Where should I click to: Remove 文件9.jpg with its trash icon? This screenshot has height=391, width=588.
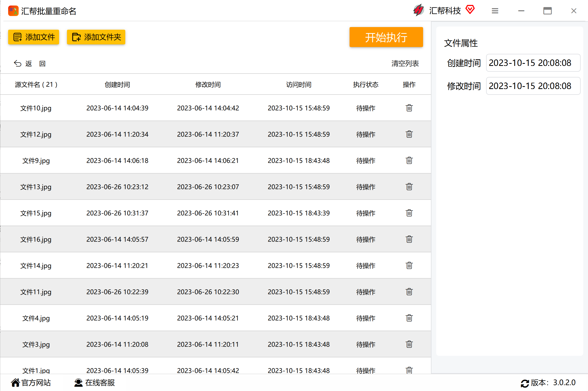pyautogui.click(x=409, y=160)
